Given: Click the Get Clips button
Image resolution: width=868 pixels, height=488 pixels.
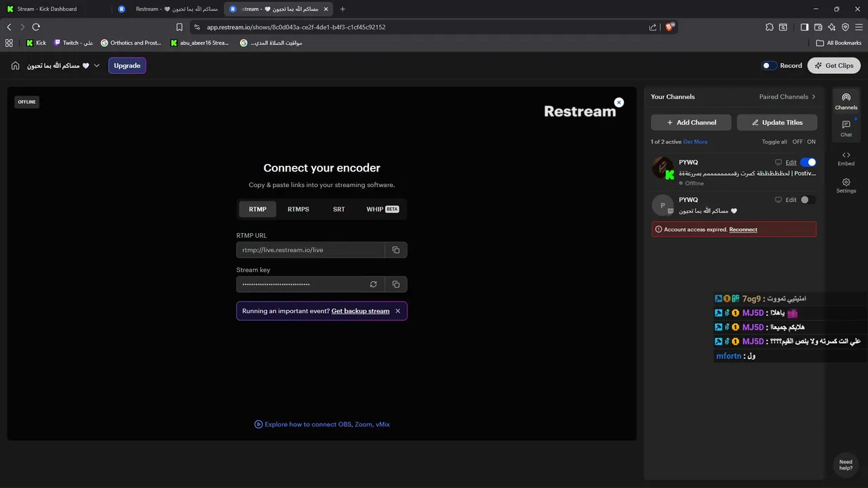Looking at the screenshot, I should 834,66.
